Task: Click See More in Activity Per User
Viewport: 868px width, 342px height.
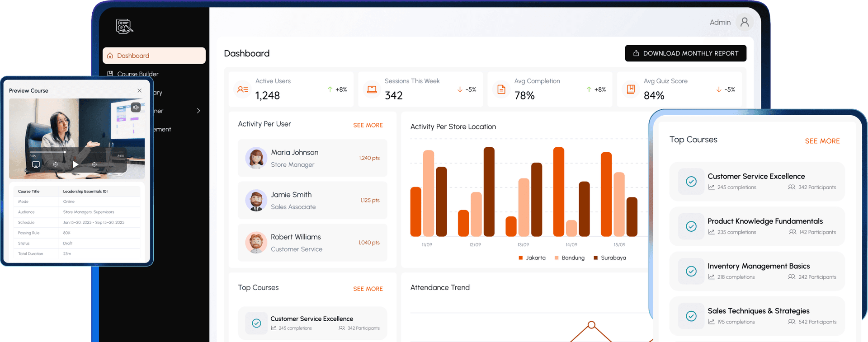Action: click(x=368, y=125)
